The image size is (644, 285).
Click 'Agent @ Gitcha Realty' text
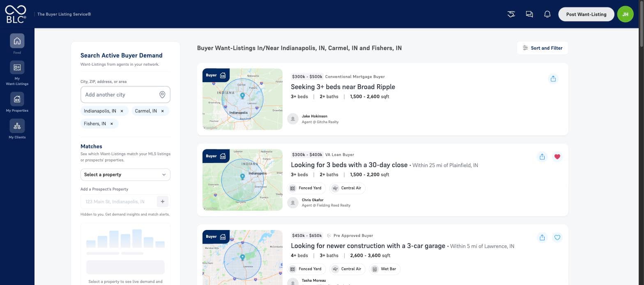pyautogui.click(x=320, y=122)
